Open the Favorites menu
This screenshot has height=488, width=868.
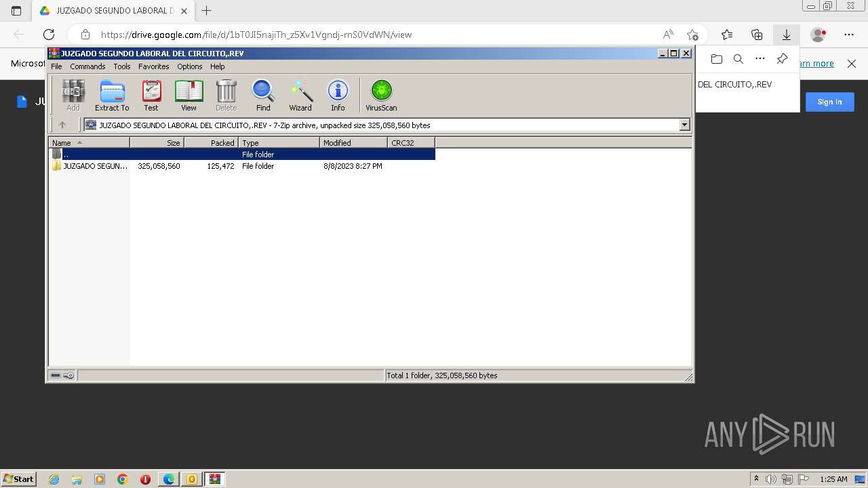point(154,66)
